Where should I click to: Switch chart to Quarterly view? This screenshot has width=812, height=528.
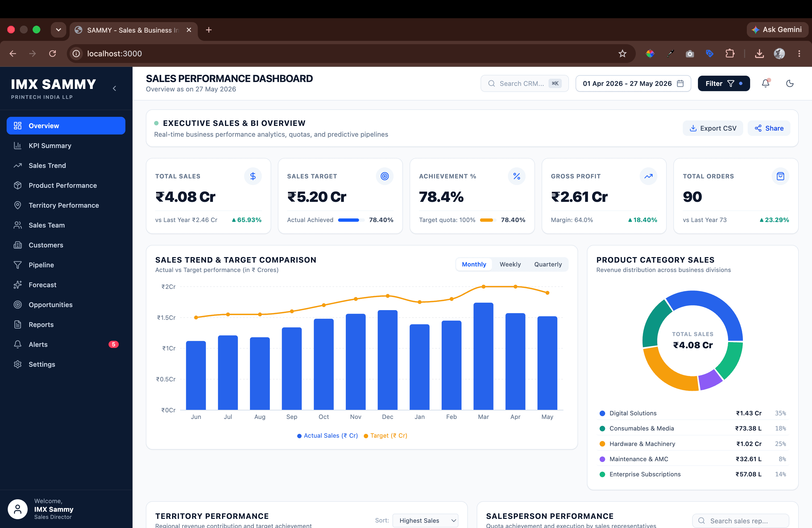click(548, 264)
